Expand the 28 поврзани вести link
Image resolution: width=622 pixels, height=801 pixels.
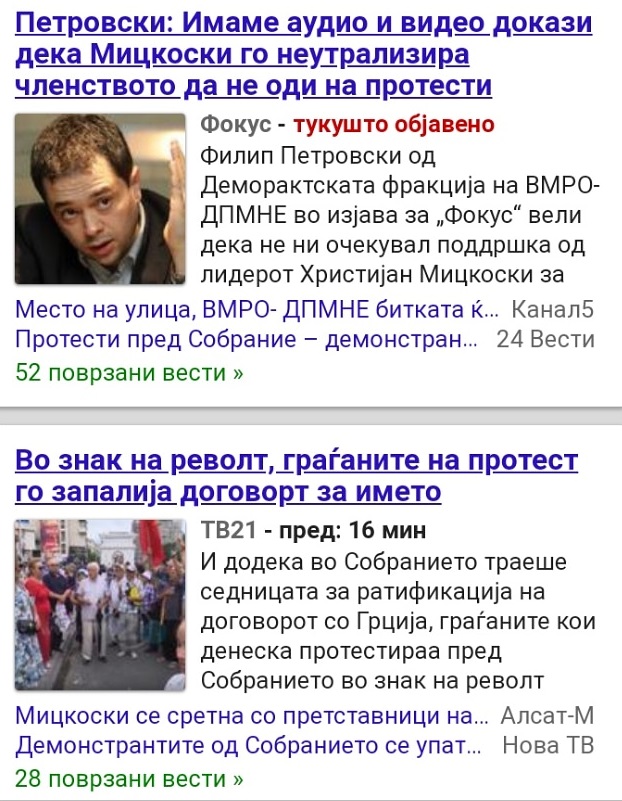(x=129, y=779)
